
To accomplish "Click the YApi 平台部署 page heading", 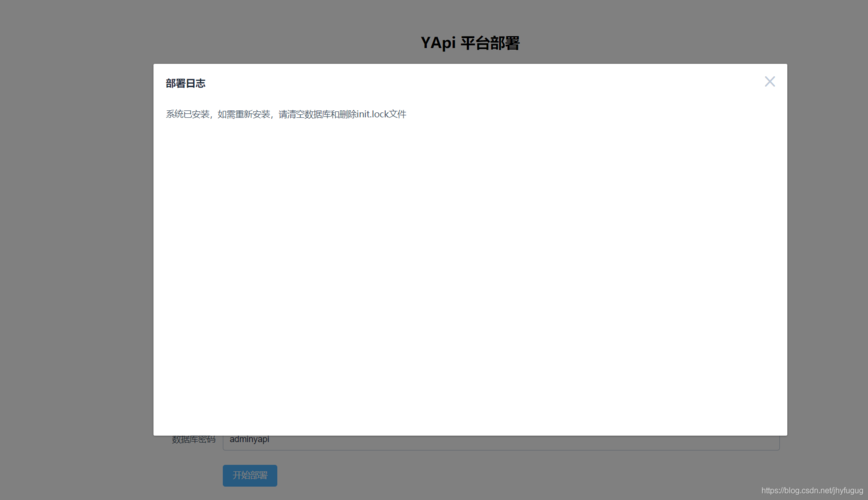I will point(470,43).
